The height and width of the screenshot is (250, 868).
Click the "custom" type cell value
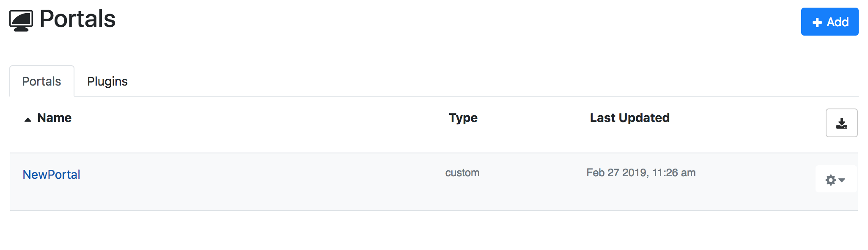pos(462,173)
